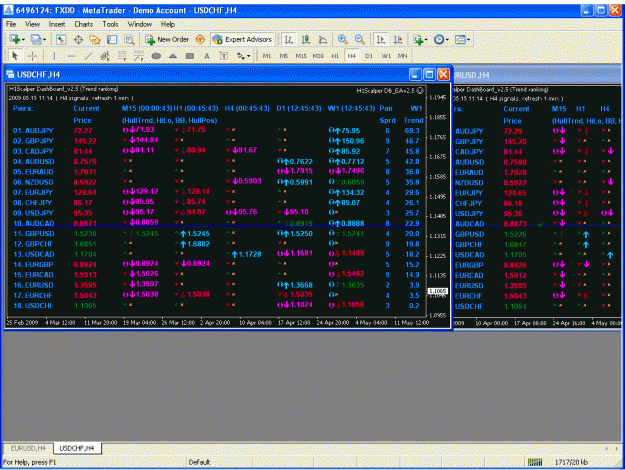Toggle the M5 timeframe button

click(x=283, y=56)
